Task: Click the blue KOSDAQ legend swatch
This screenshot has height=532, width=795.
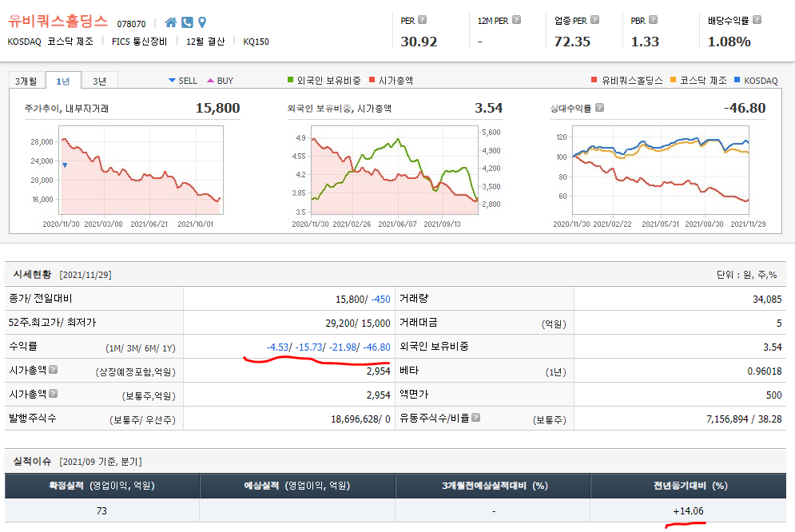Action: tap(737, 80)
